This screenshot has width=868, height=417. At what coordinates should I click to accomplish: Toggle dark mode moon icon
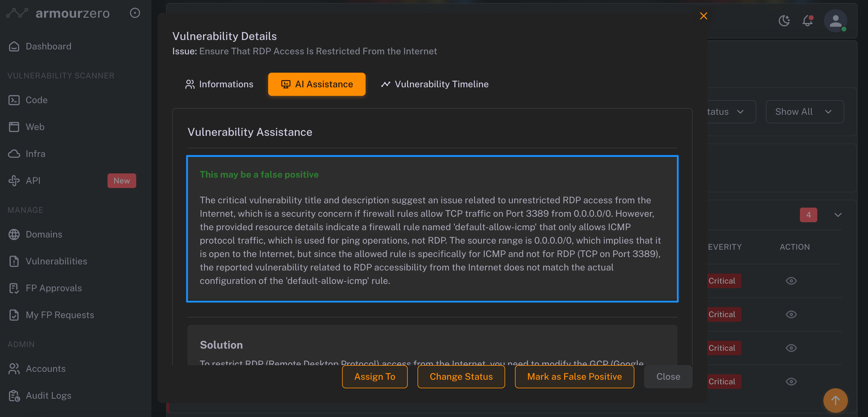click(784, 21)
